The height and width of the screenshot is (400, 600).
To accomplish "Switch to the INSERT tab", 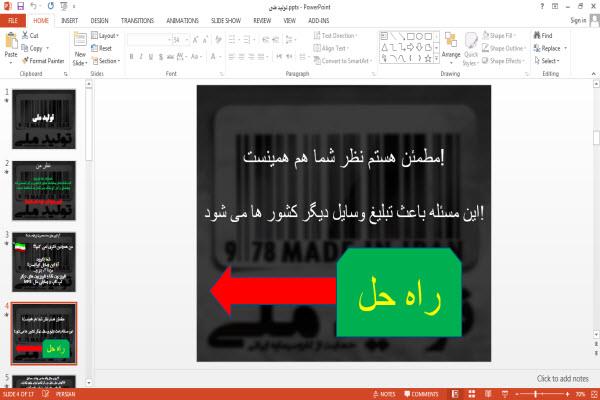I will coord(69,21).
